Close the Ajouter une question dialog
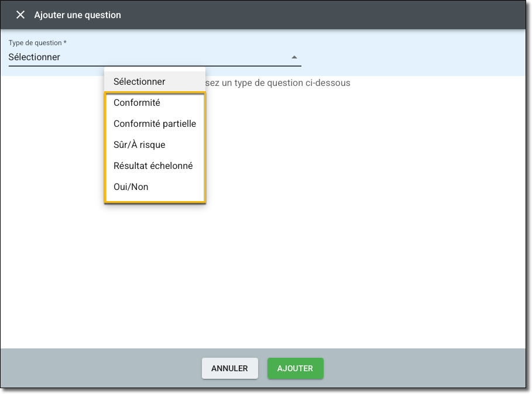 20,15
